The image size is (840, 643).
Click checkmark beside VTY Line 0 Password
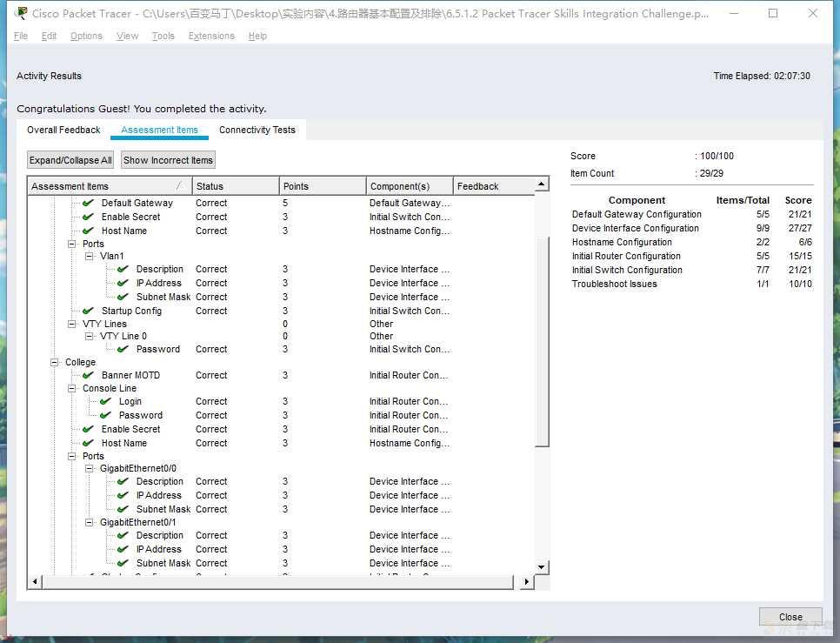coord(123,349)
